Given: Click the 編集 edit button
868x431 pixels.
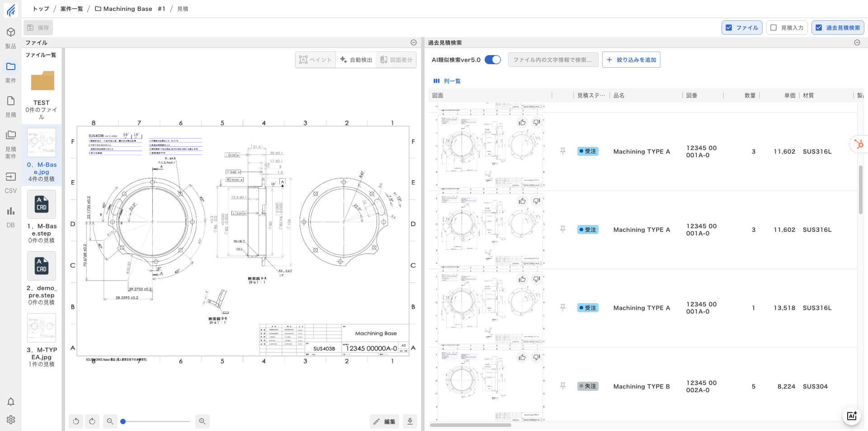Looking at the screenshot, I should (x=384, y=422).
